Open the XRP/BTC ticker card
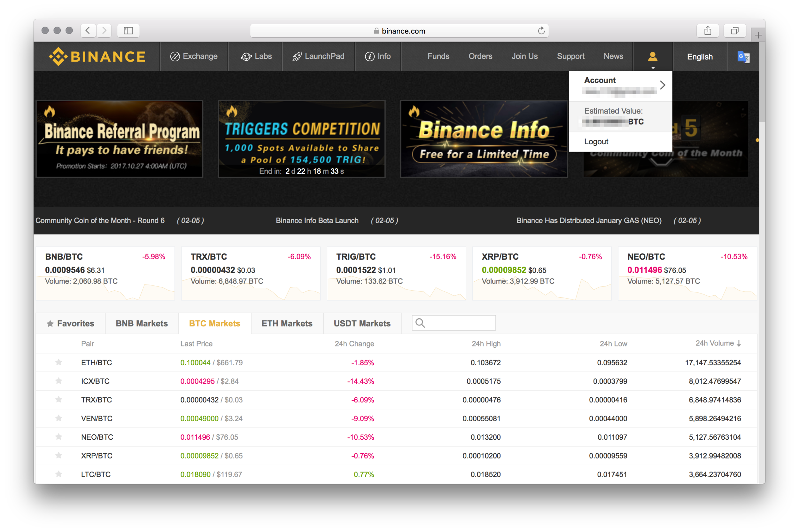Image resolution: width=799 pixels, height=532 pixels. (542, 273)
